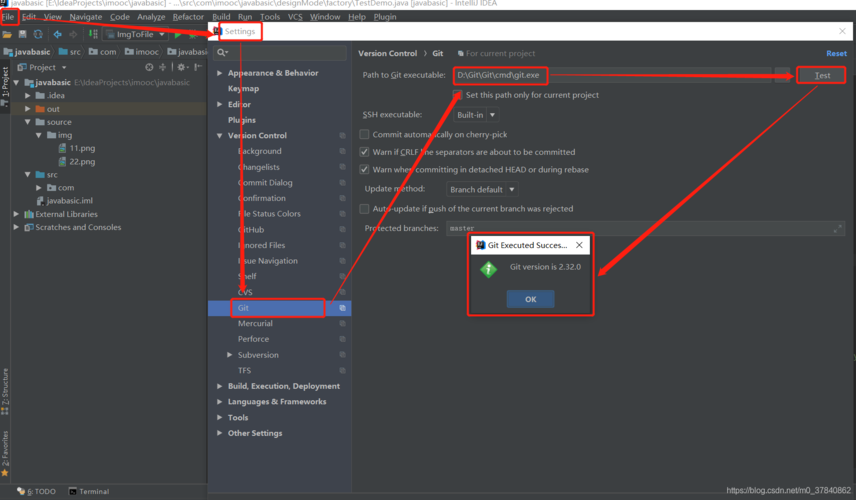Click the project-level icon beside Git row

pos(342,308)
